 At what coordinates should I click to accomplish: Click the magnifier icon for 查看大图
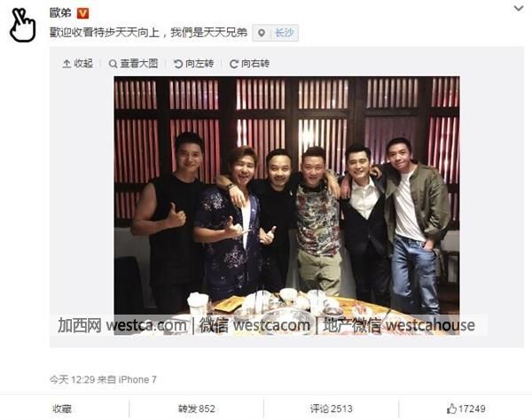113,64
